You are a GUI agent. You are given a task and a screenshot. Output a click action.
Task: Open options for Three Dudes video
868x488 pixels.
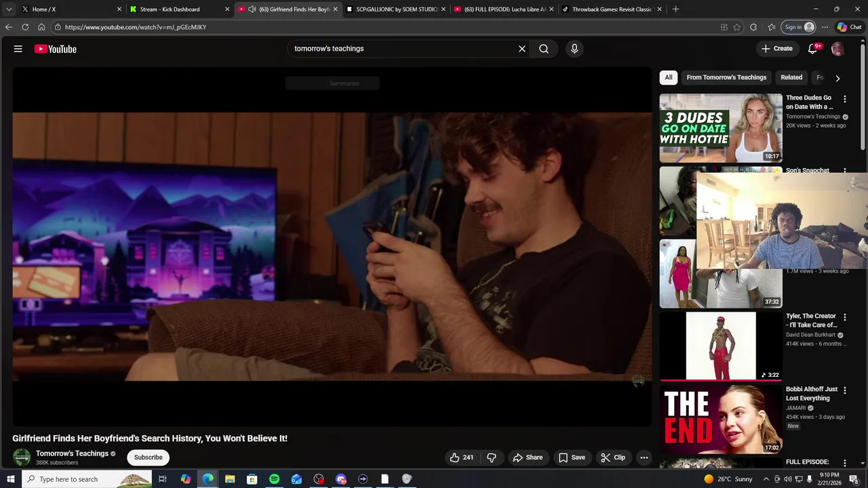tap(845, 99)
